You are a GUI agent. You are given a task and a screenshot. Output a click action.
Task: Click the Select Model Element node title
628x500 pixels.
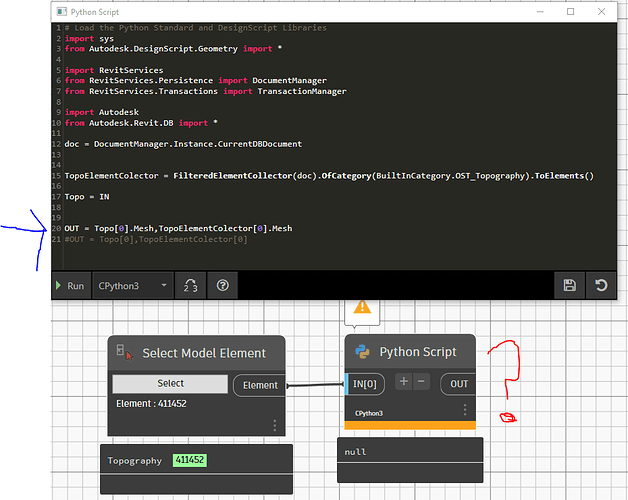tap(204, 353)
